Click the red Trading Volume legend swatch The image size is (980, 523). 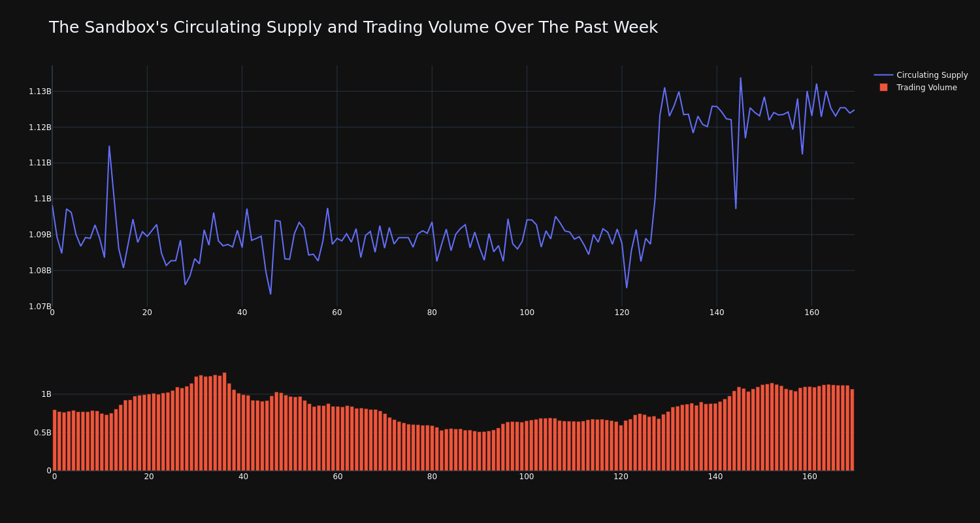[x=883, y=88]
